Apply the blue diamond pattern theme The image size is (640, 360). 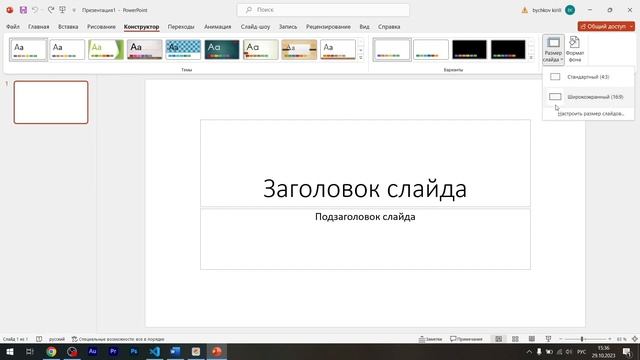tap(183, 49)
